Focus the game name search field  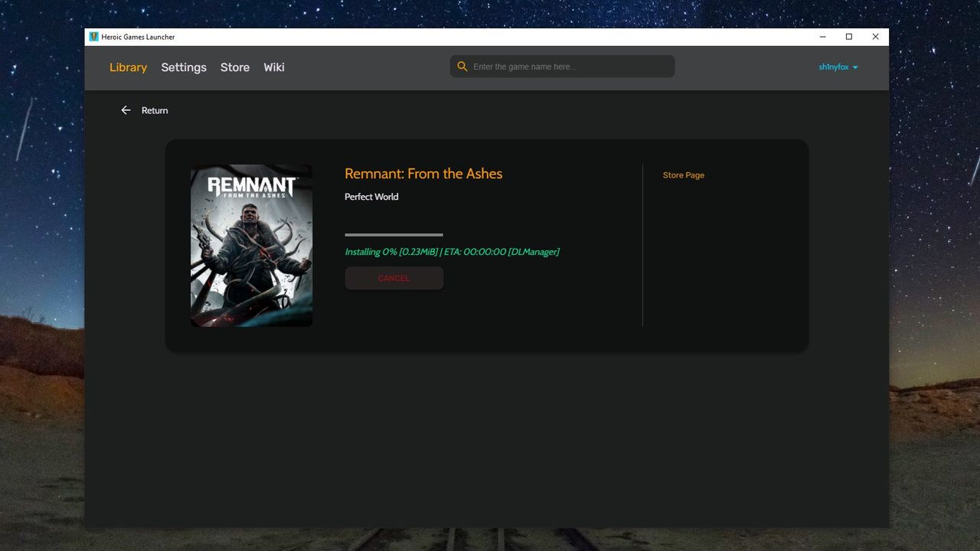[x=562, y=67]
